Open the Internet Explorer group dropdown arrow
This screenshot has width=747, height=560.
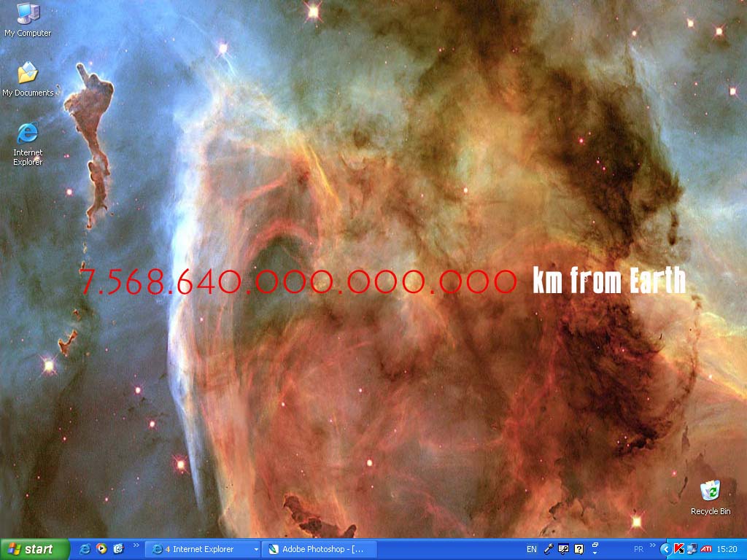pos(256,550)
